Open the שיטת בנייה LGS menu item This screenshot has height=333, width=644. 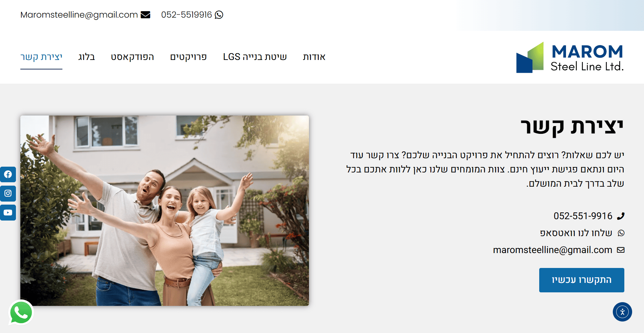(x=255, y=57)
